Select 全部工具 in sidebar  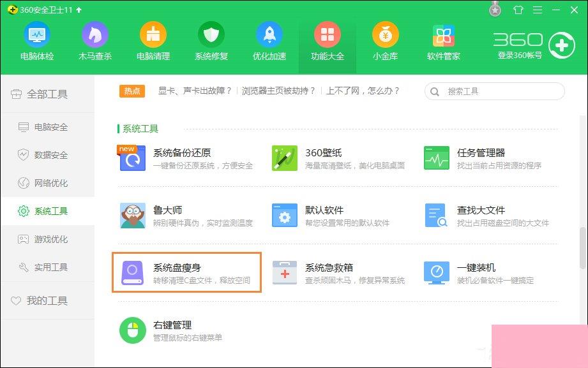click(47, 94)
